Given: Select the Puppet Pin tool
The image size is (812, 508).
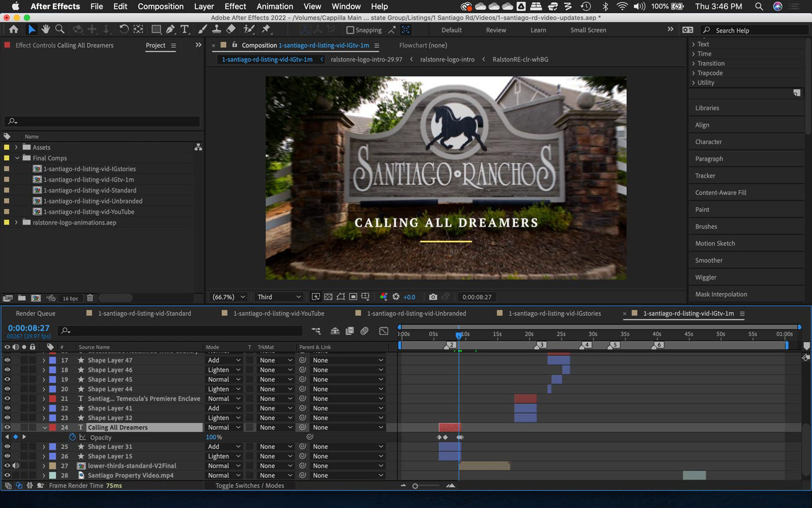Looking at the screenshot, I should [x=266, y=29].
